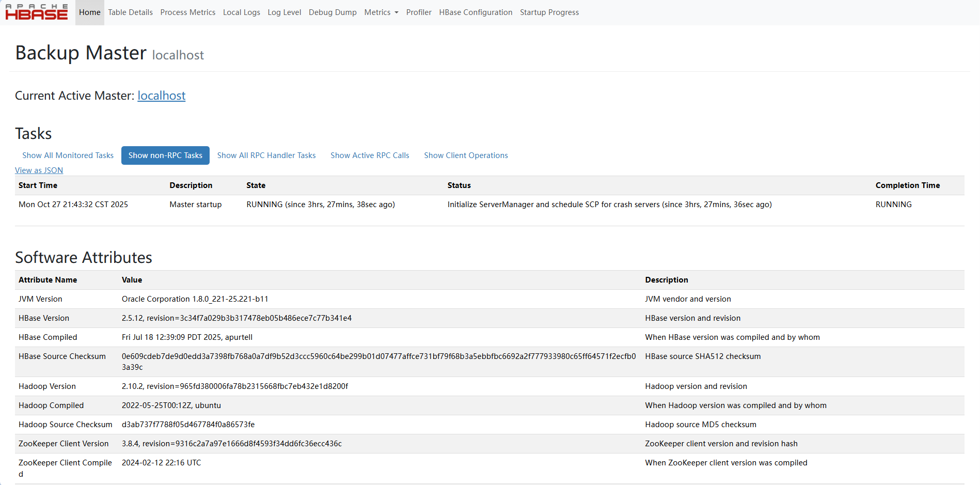Click the Metrics dropdown caret arrow
Viewport: 980px width, 485px height.
(397, 13)
